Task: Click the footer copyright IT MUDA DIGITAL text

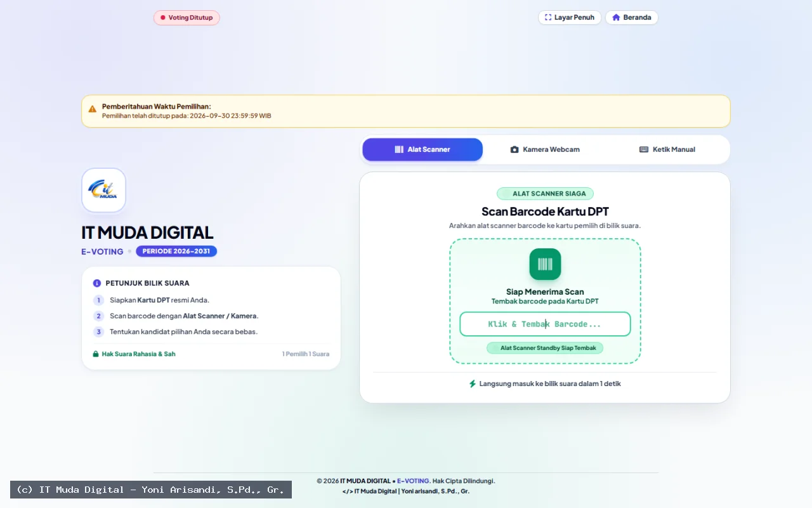Action: 365,481
